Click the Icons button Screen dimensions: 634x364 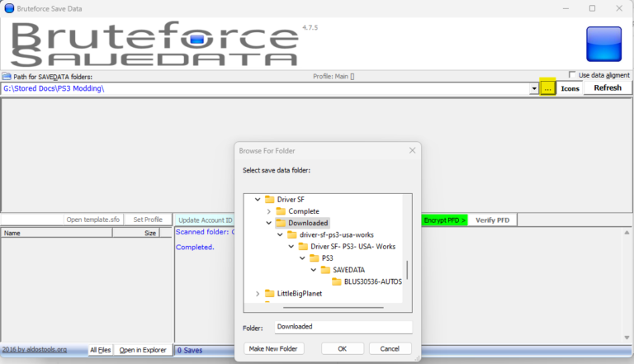click(x=570, y=88)
